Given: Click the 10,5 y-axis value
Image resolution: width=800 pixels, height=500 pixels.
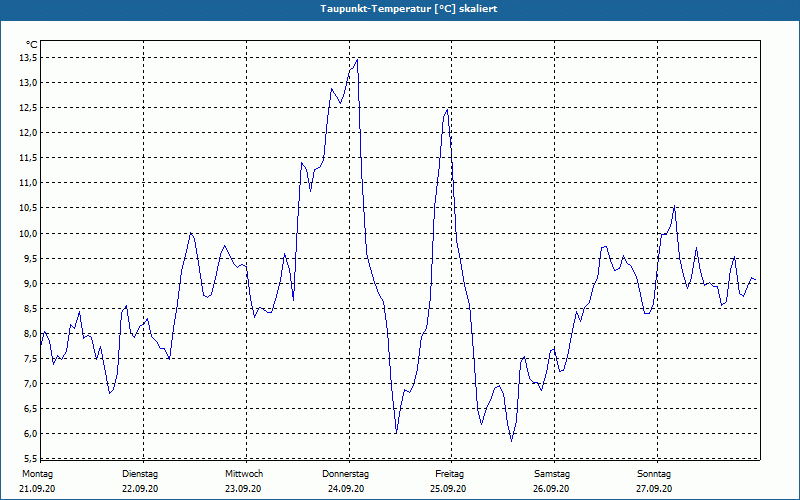Looking at the screenshot, I should click(29, 208).
